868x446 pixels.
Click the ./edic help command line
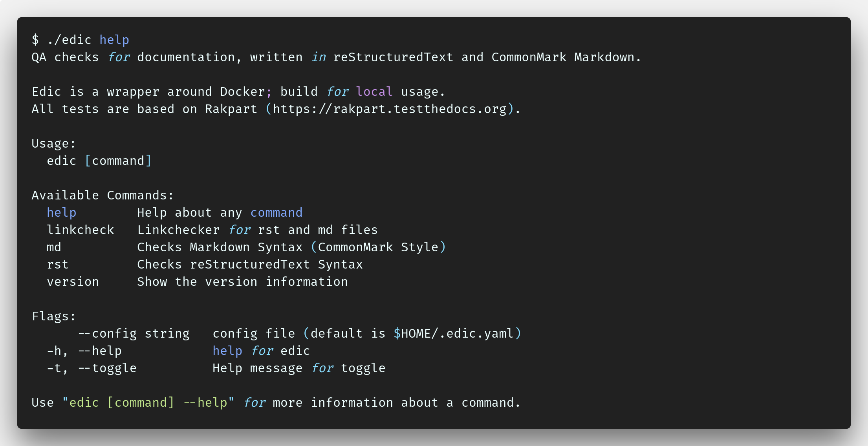81,40
